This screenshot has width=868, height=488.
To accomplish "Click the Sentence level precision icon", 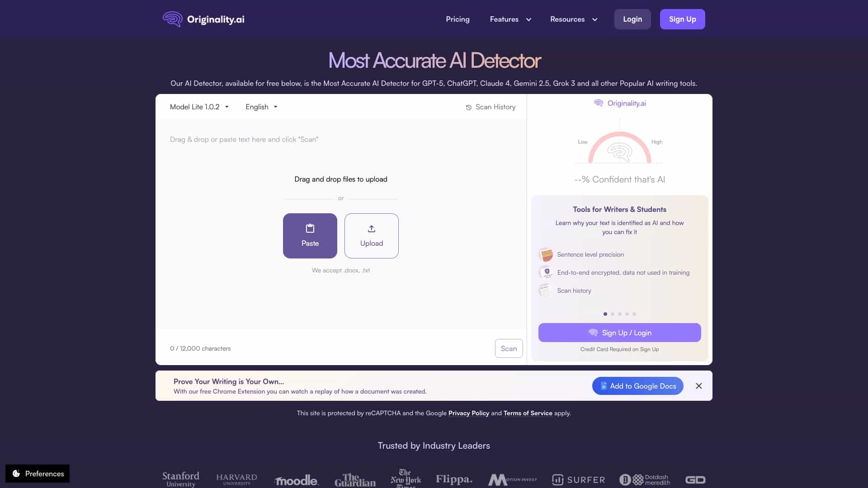I will (x=546, y=254).
